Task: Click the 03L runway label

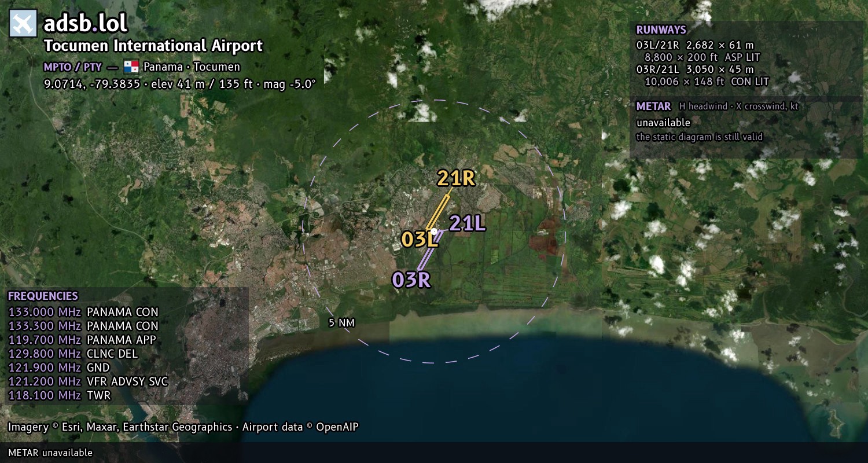Action: tap(420, 240)
